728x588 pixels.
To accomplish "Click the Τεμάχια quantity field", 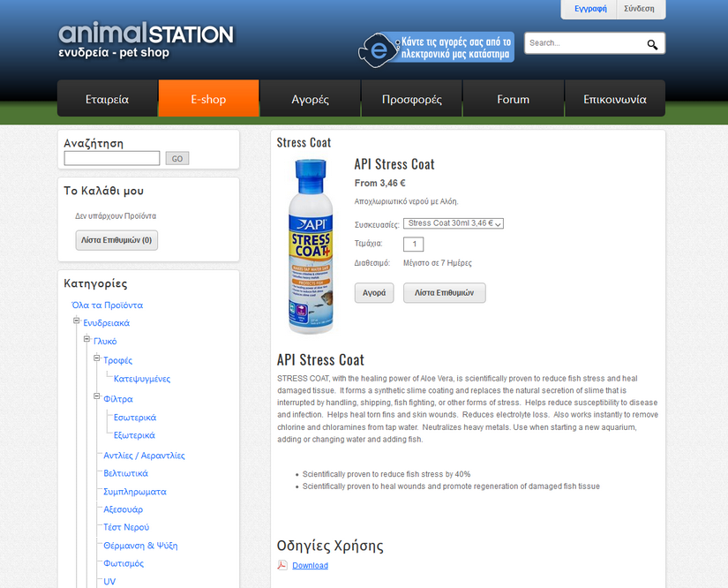I will 413,244.
